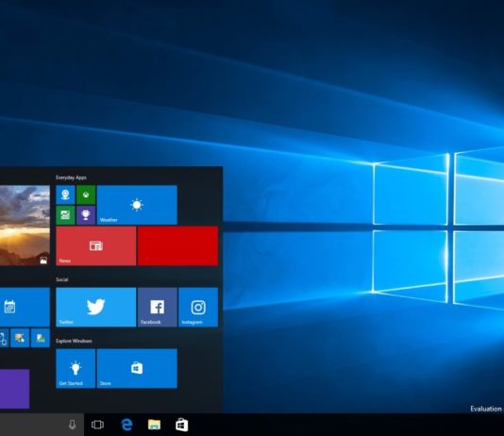Open the green Xbox tile
Image resolution: width=504 pixels, height=436 pixels.
pyautogui.click(x=86, y=194)
